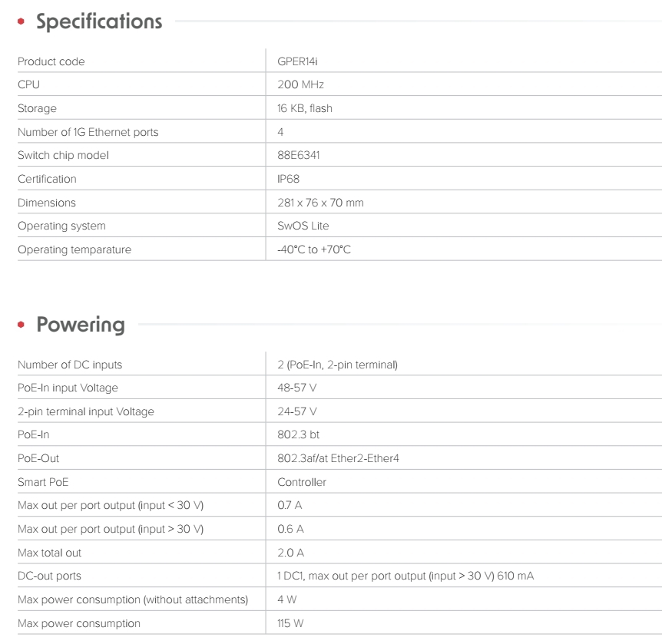This screenshot has width=662, height=644.
Task: Click the IP68 certification value
Action: point(288,179)
